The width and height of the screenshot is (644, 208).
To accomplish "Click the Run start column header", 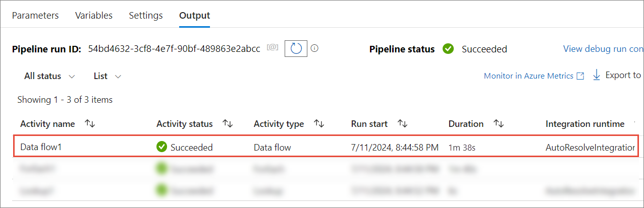I will 369,124.
